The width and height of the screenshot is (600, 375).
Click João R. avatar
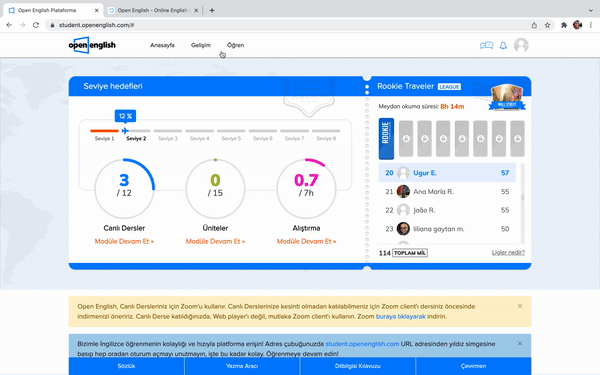click(x=403, y=210)
